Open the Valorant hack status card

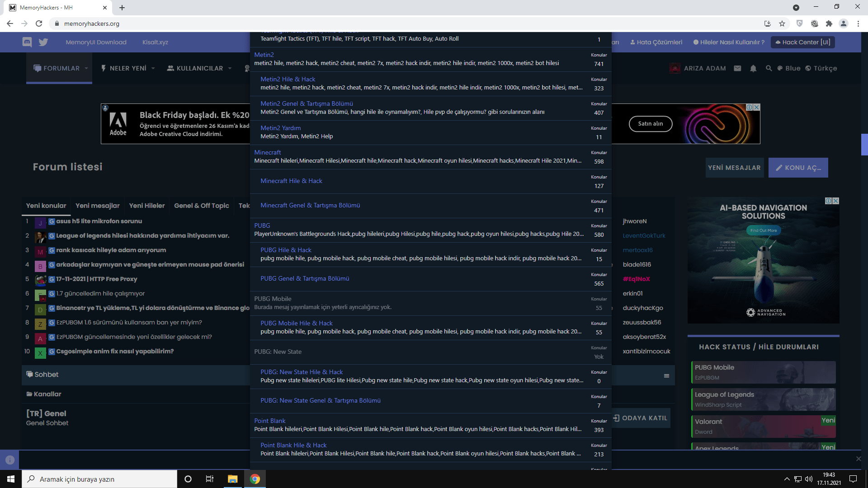(764, 427)
